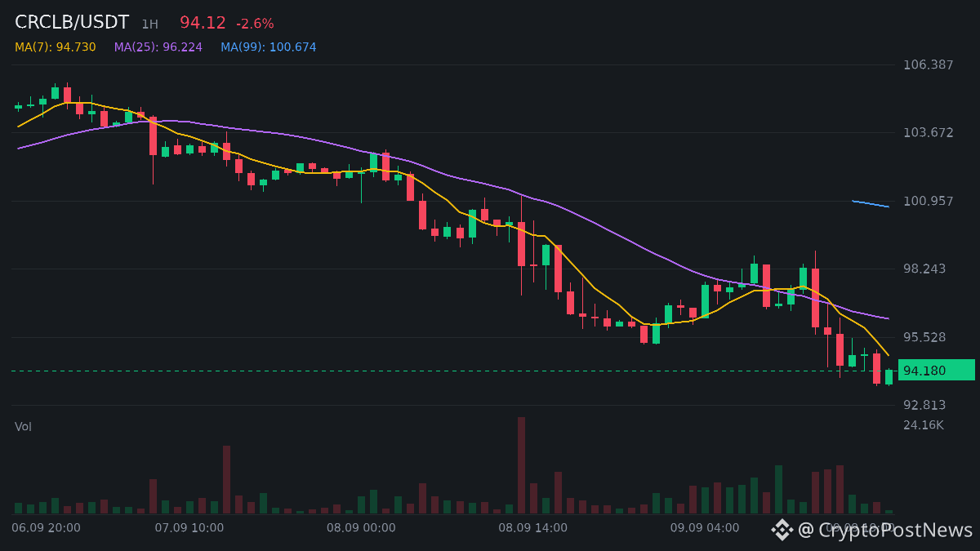980x551 pixels.
Task: Toggle the MA(99) 100.674 indicator
Action: pos(268,47)
